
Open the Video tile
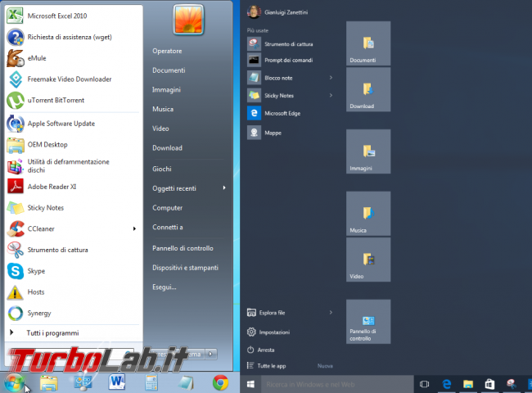point(368,260)
